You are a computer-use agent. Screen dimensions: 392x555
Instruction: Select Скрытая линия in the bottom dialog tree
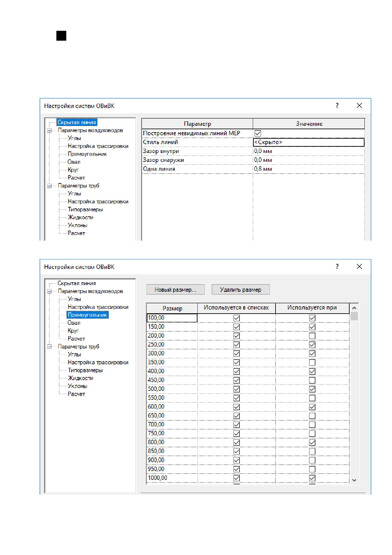pyautogui.click(x=77, y=283)
